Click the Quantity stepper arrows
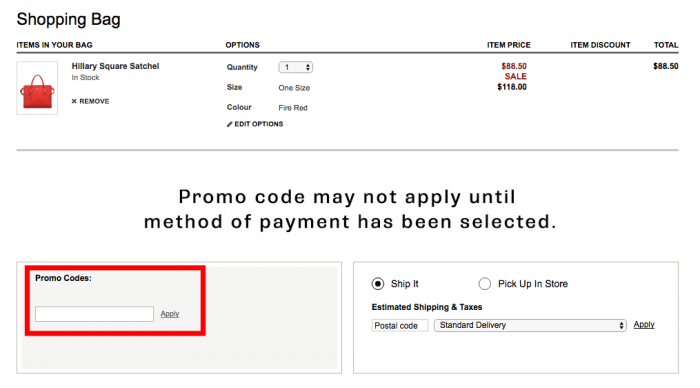The width and height of the screenshot is (700, 388). [x=308, y=67]
